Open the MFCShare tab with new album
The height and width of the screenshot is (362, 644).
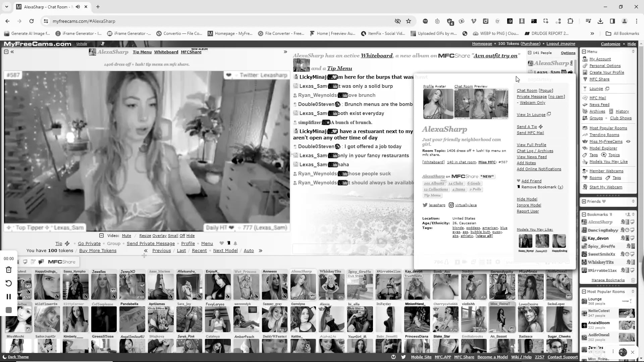(x=191, y=52)
